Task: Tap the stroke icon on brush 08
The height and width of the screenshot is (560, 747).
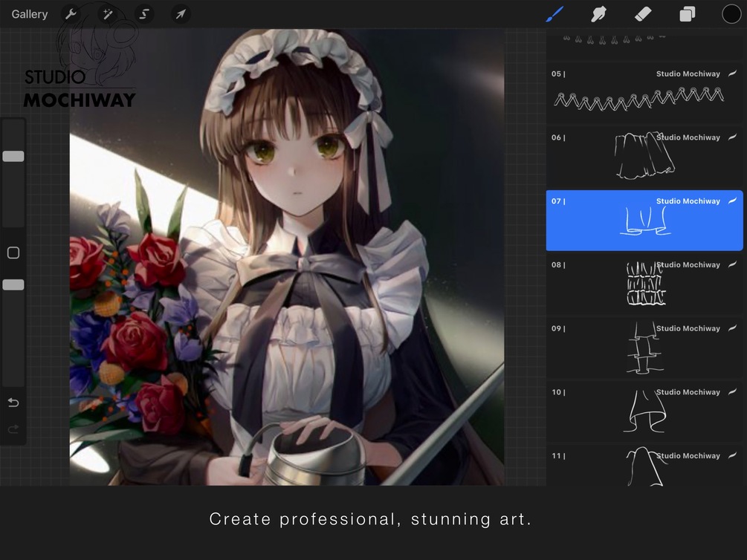Action: (x=733, y=264)
